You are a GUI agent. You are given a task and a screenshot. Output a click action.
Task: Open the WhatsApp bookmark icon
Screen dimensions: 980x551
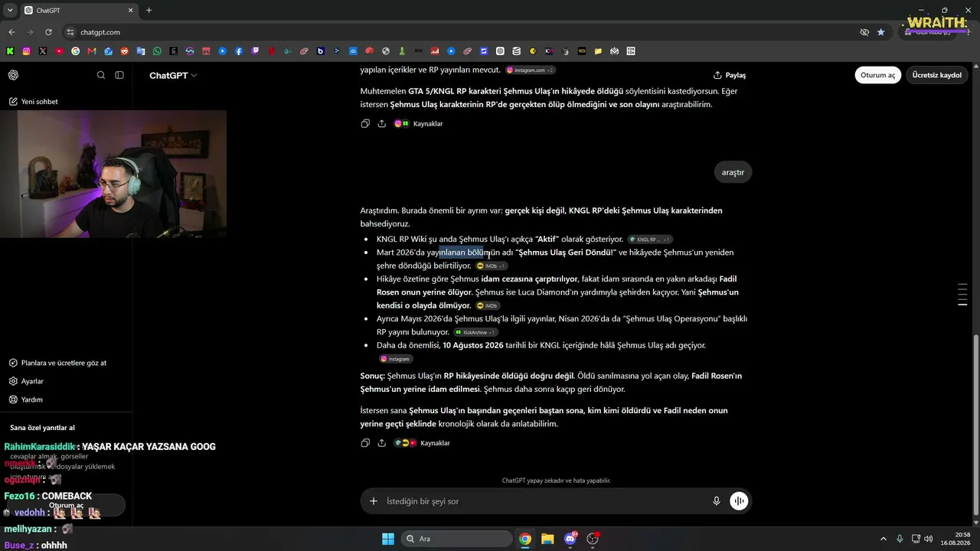[157, 51]
